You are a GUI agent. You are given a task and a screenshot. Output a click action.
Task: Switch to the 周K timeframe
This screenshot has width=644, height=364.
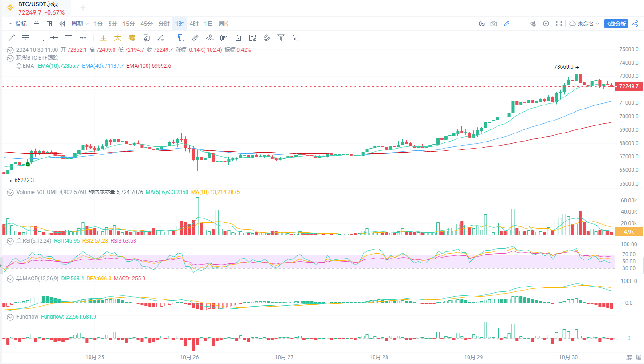point(223,24)
